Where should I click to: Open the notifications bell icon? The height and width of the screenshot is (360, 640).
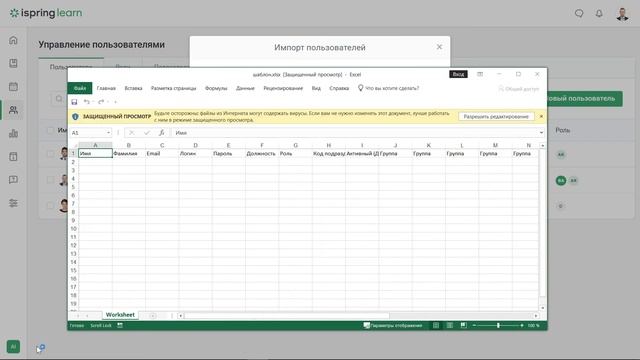coord(599,13)
